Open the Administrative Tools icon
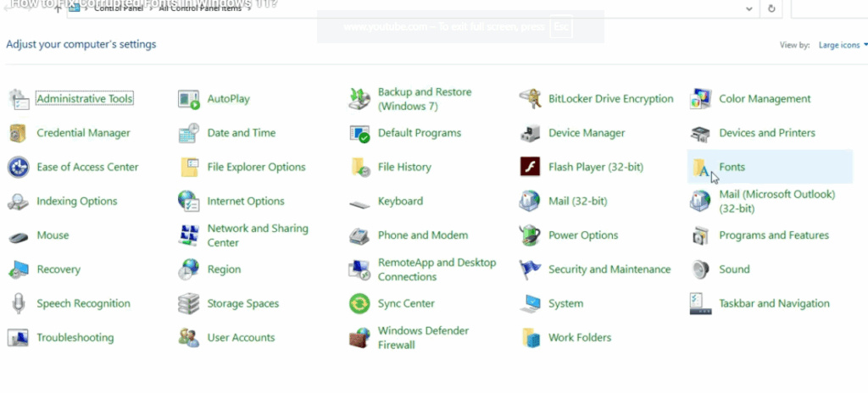Screen dimensions: 868x393 coord(19,99)
